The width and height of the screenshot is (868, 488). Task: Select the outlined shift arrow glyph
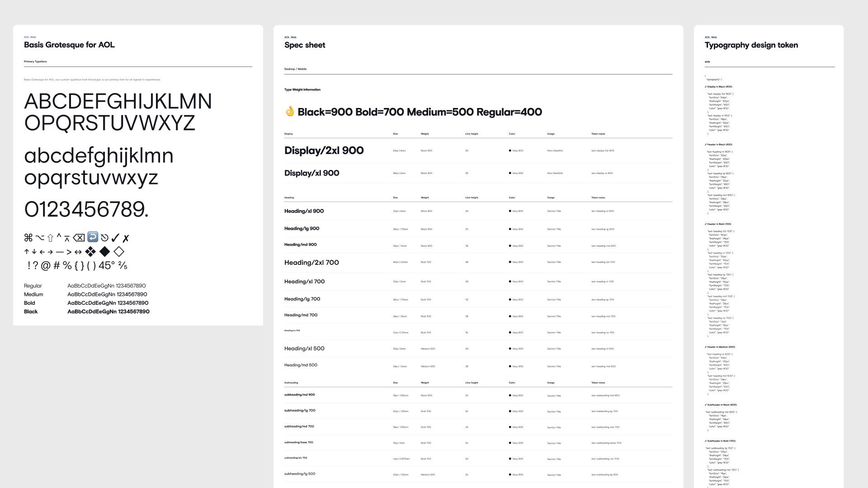click(x=50, y=238)
